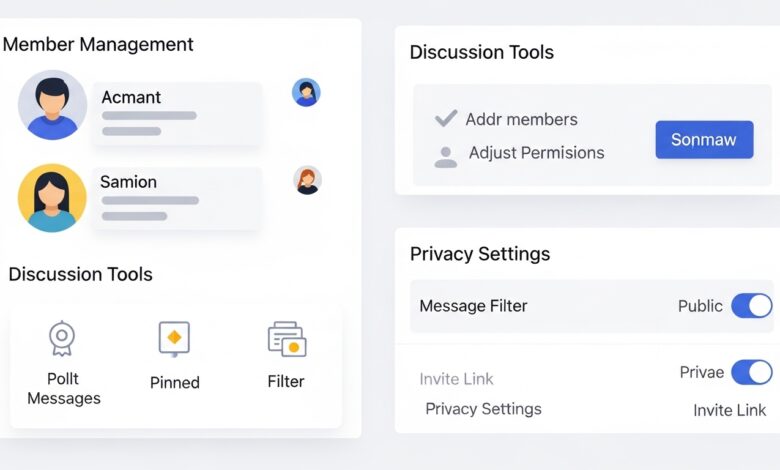
Task: Select the Addr members option
Action: [521, 119]
